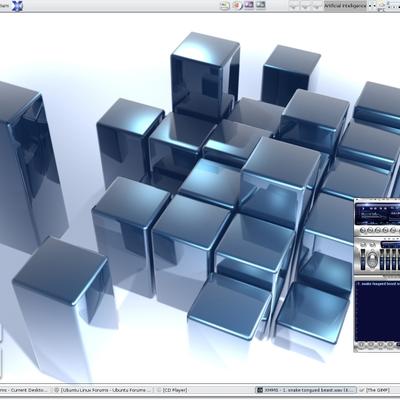The height and width of the screenshot is (400, 400).
Task: Click the previous track button in XMMS
Action: pyautogui.click(x=363, y=230)
